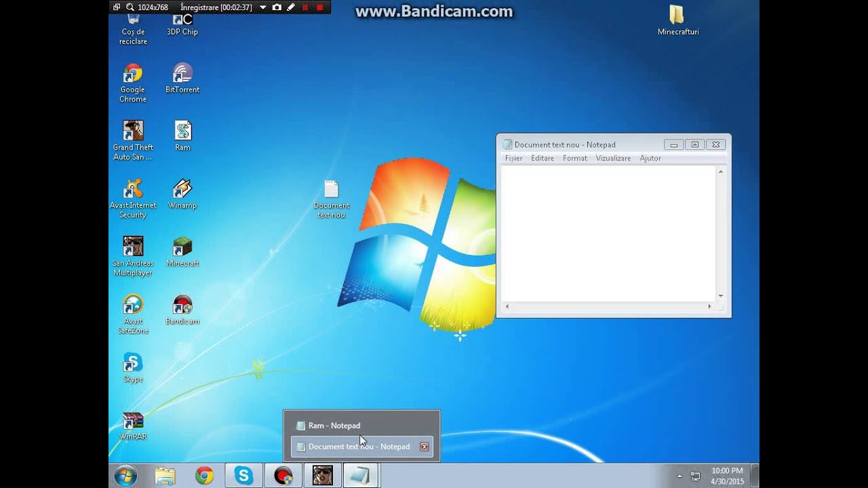
Task: Select the Grand Theft Auto San Andreas shortcut
Action: click(133, 140)
